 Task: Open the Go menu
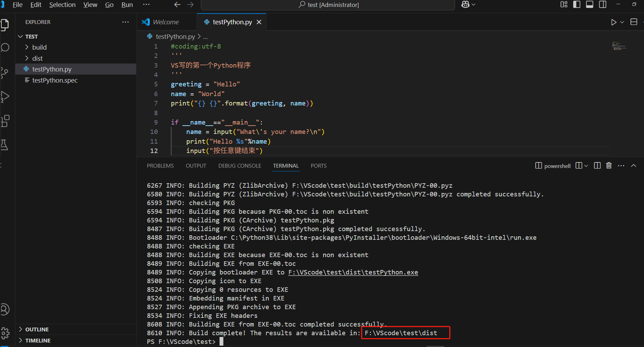pos(109,5)
